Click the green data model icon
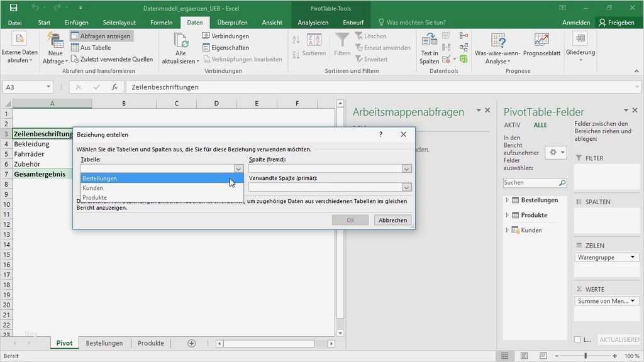This screenshot has width=644, height=362. click(x=464, y=59)
